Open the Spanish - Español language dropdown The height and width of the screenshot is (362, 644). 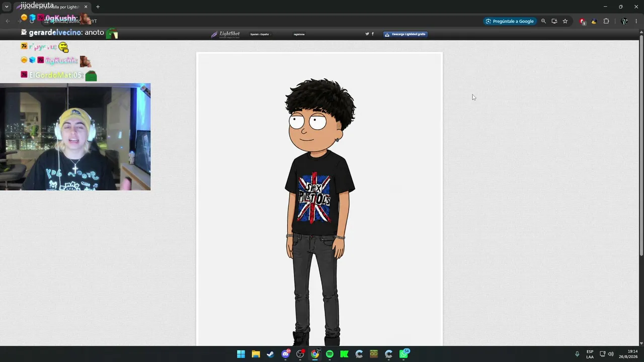(x=261, y=34)
